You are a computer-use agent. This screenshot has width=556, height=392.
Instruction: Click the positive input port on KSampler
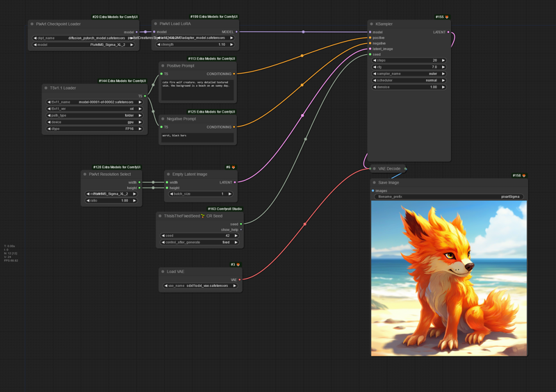click(x=370, y=38)
